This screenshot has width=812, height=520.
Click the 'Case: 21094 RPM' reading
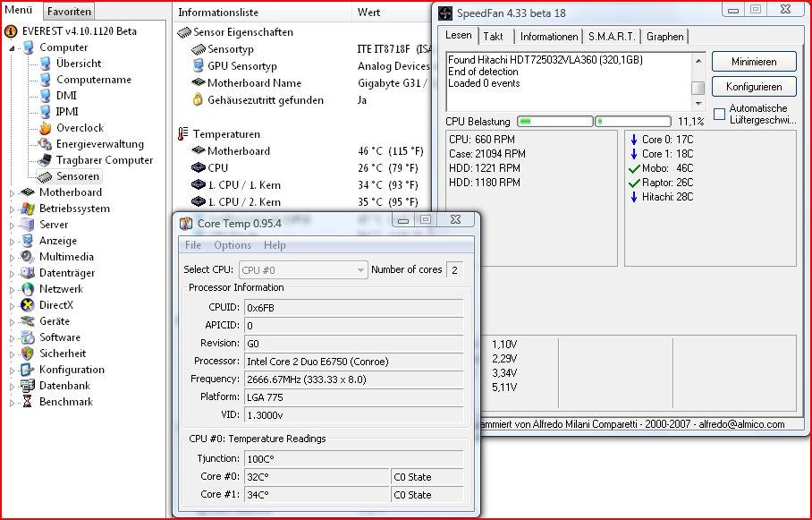pyautogui.click(x=487, y=154)
